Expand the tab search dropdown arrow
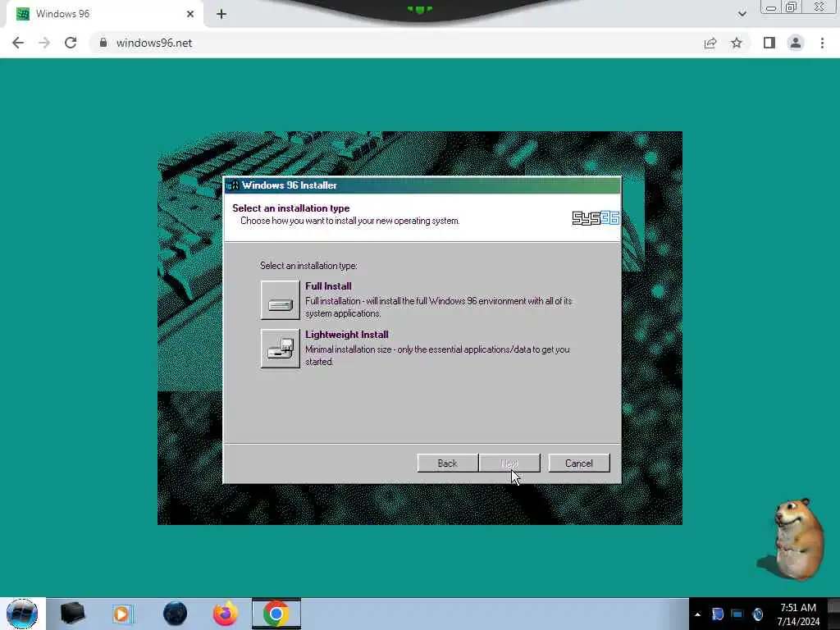The height and width of the screenshot is (630, 840). [x=742, y=14]
